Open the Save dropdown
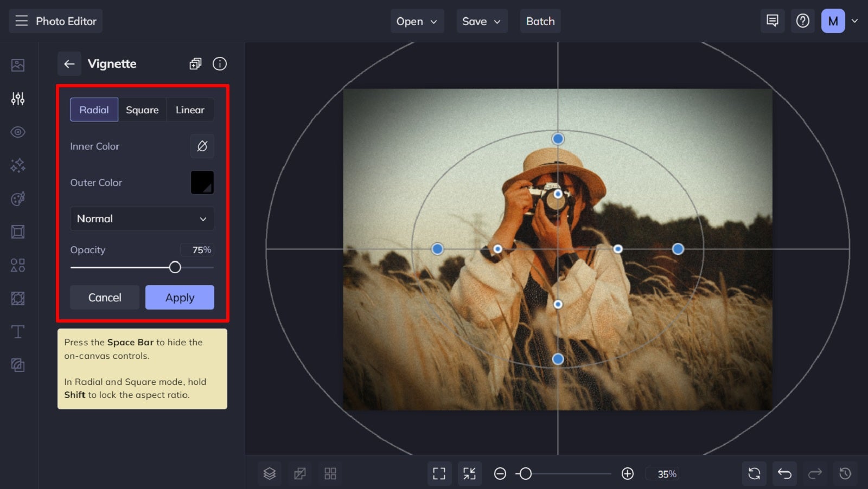The width and height of the screenshot is (868, 489). pyautogui.click(x=481, y=21)
